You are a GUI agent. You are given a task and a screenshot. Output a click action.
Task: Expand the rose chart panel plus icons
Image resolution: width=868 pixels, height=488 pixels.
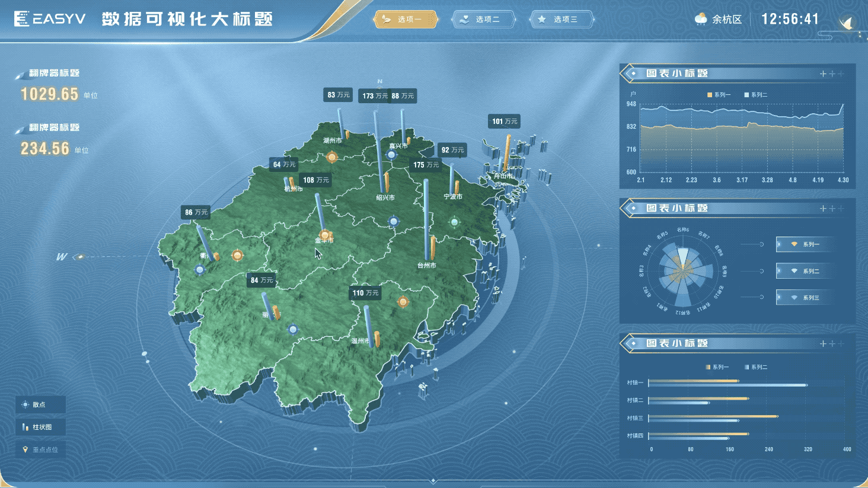pyautogui.click(x=832, y=208)
